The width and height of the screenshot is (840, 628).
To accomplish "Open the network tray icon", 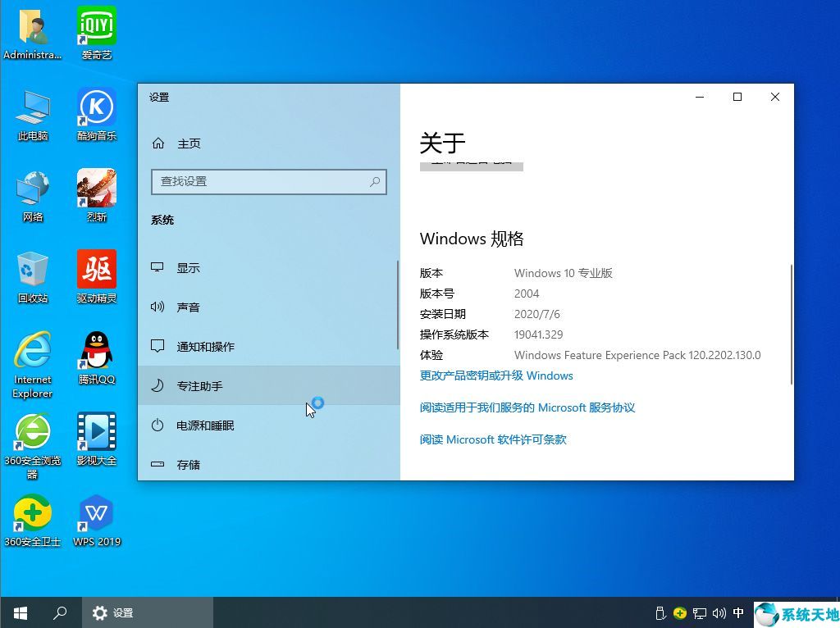I will [699, 613].
